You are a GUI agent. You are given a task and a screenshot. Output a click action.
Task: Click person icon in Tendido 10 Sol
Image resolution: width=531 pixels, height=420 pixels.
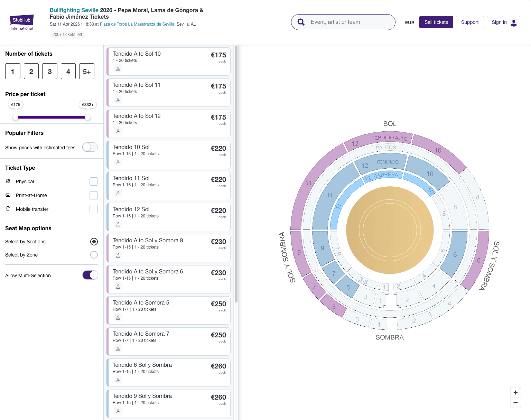118,162
